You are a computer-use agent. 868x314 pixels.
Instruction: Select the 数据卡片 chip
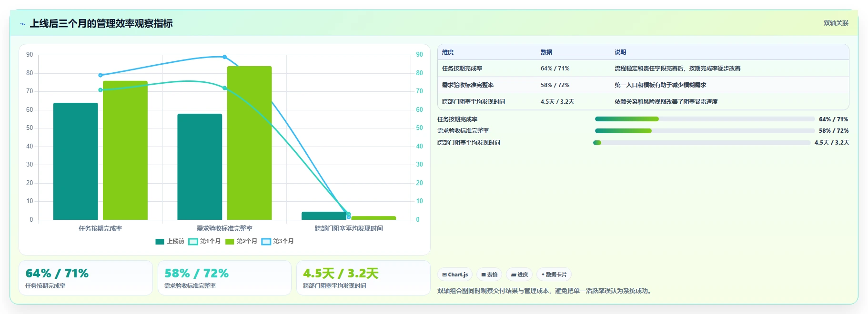[554, 275]
